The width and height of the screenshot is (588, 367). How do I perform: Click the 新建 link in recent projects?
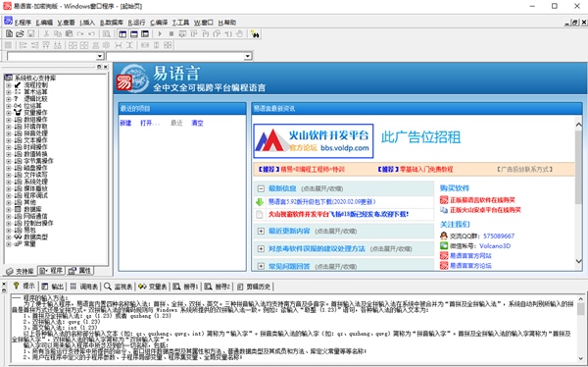point(125,123)
